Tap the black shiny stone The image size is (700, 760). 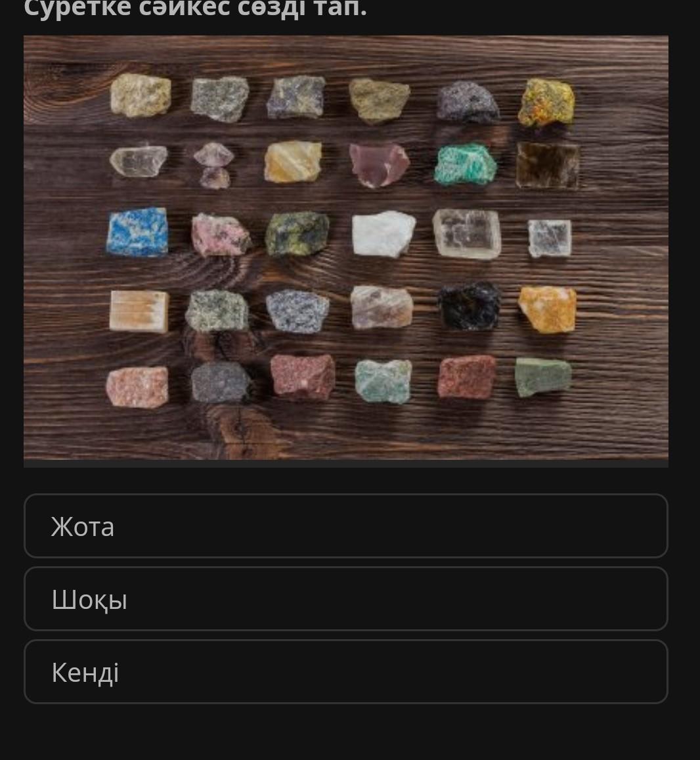(469, 306)
